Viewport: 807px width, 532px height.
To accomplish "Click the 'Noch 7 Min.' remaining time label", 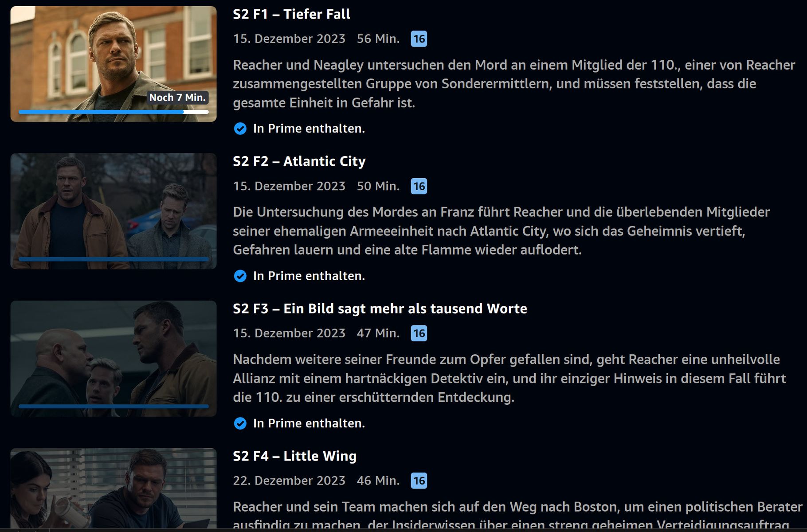I will click(x=177, y=98).
